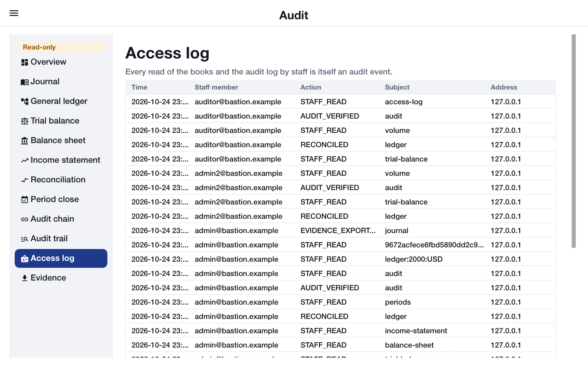588x368 pixels.
Task: Click the Subject column header
Action: (397, 87)
